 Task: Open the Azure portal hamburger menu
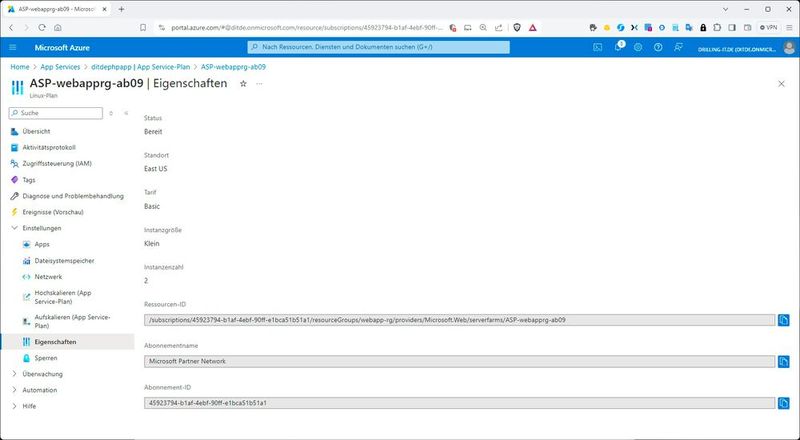(x=13, y=47)
